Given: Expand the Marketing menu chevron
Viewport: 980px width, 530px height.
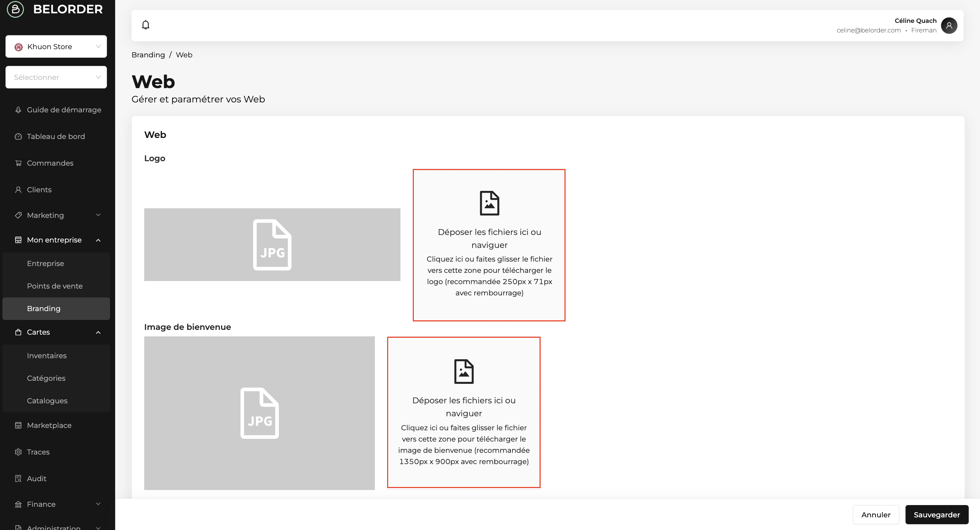Looking at the screenshot, I should coord(98,215).
